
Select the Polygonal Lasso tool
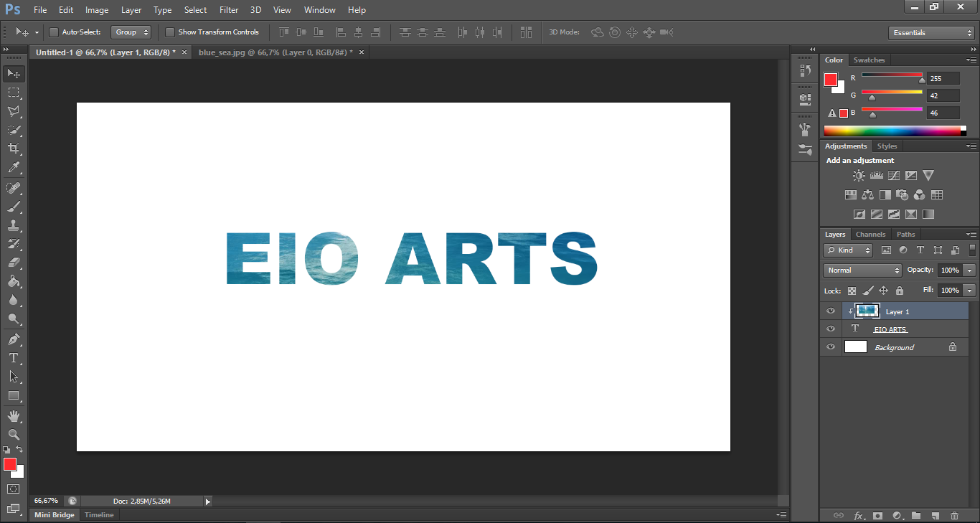pos(14,111)
